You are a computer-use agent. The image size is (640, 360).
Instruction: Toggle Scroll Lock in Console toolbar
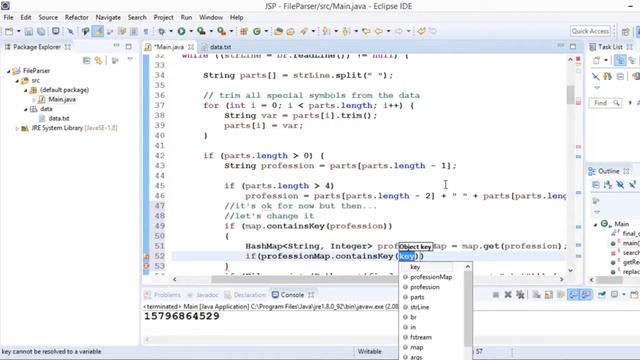point(549,295)
